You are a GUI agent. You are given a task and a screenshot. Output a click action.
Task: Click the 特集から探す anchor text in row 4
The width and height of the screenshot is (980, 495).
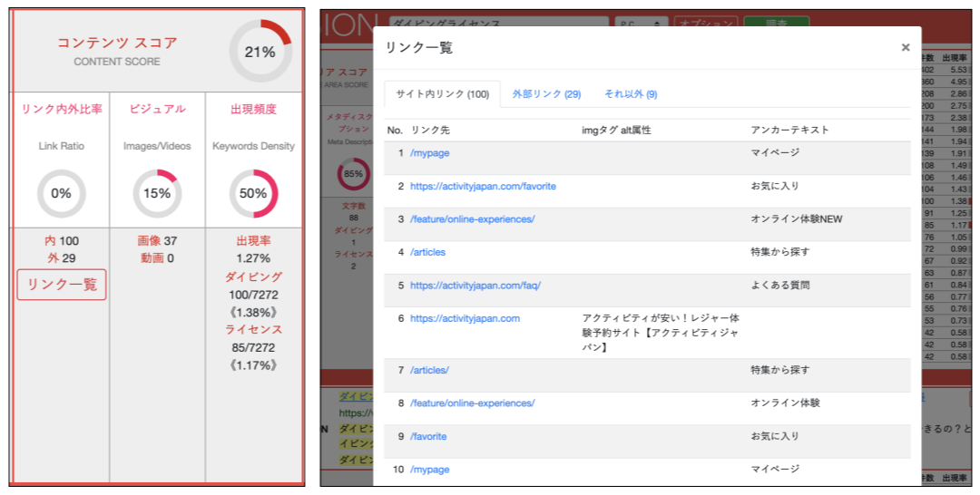click(x=780, y=251)
